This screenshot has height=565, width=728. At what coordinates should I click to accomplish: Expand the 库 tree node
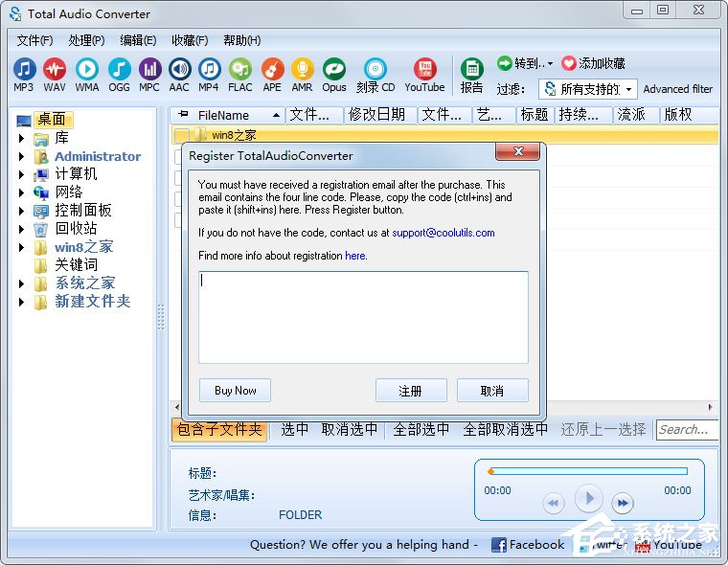21,138
